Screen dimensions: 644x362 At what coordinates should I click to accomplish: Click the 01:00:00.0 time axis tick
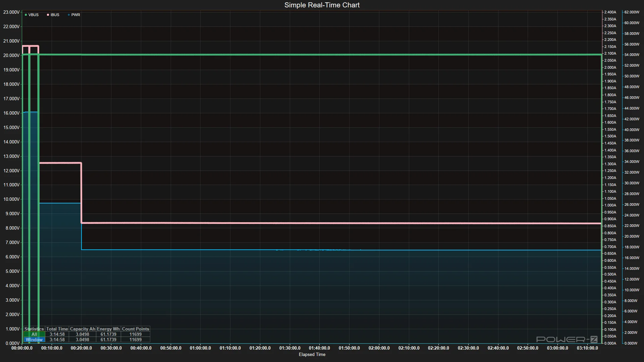200,348
